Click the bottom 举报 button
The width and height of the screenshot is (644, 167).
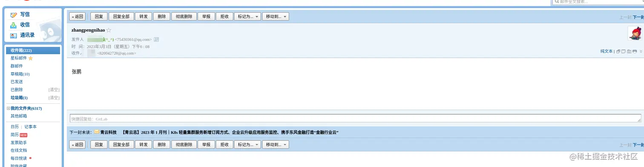[x=206, y=145]
